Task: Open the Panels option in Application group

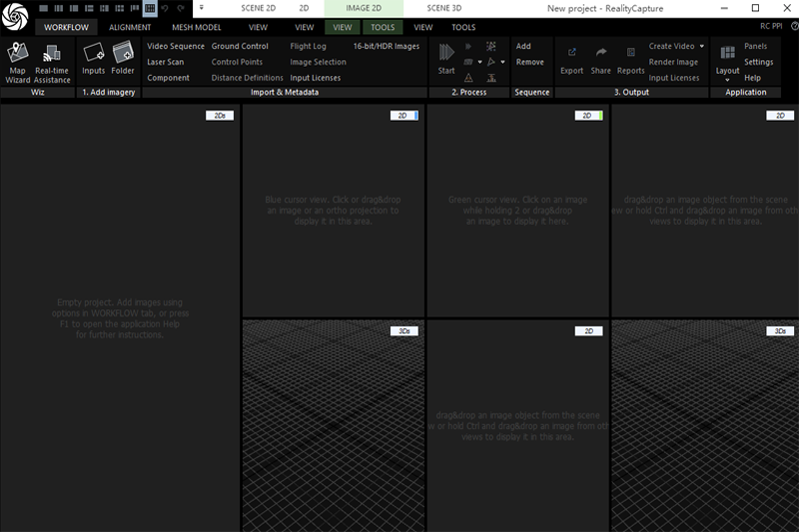Action: pos(756,46)
